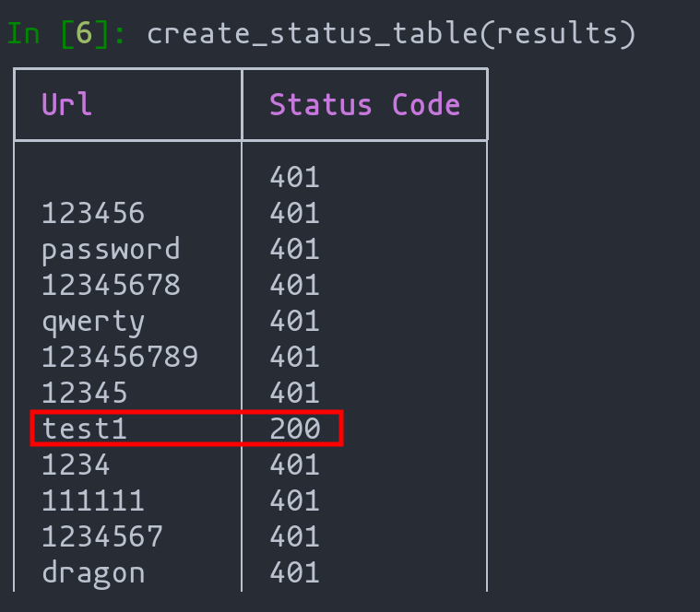Viewport: 700px width, 612px height.
Task: Click the 401 status in the blank-Url row
Action: point(294,178)
